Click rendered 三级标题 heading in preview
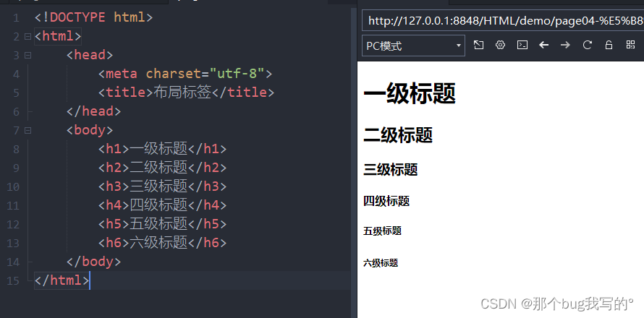This screenshot has height=318, width=644. pos(391,169)
